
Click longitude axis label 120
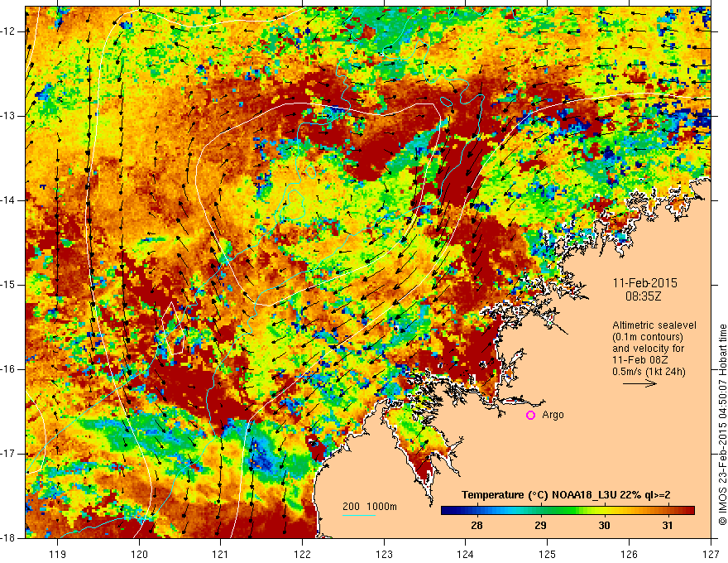coord(139,554)
